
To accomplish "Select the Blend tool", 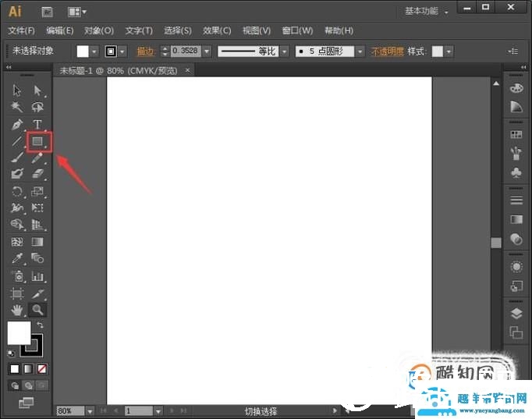I will [37, 258].
